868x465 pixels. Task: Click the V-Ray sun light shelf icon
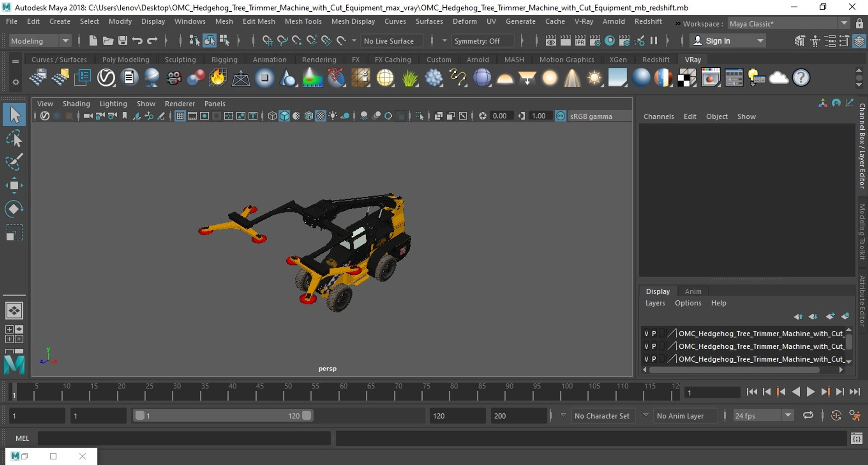594,78
